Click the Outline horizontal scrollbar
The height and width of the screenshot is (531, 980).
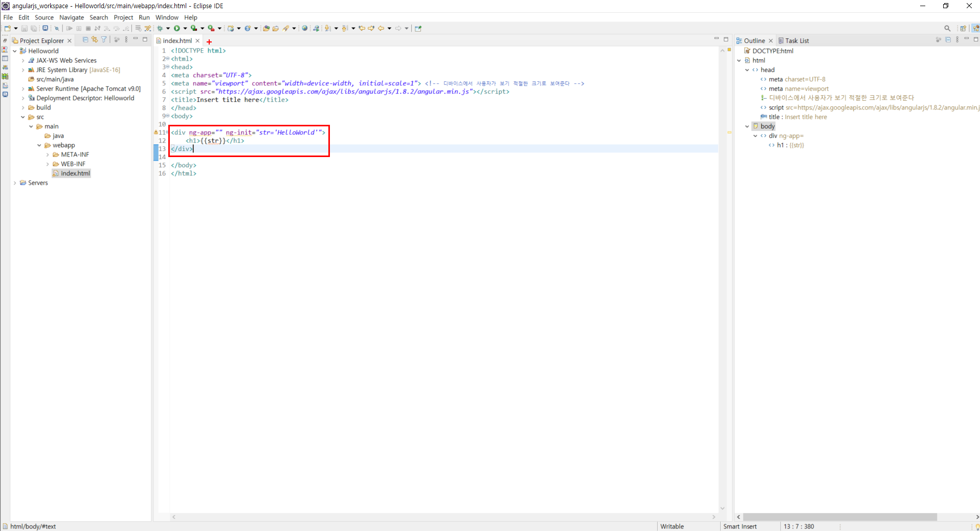pos(839,517)
